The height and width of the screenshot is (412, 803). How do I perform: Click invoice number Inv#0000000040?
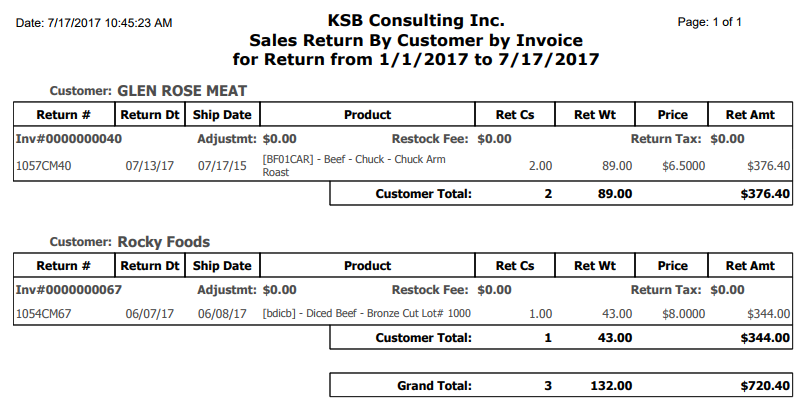(x=68, y=139)
